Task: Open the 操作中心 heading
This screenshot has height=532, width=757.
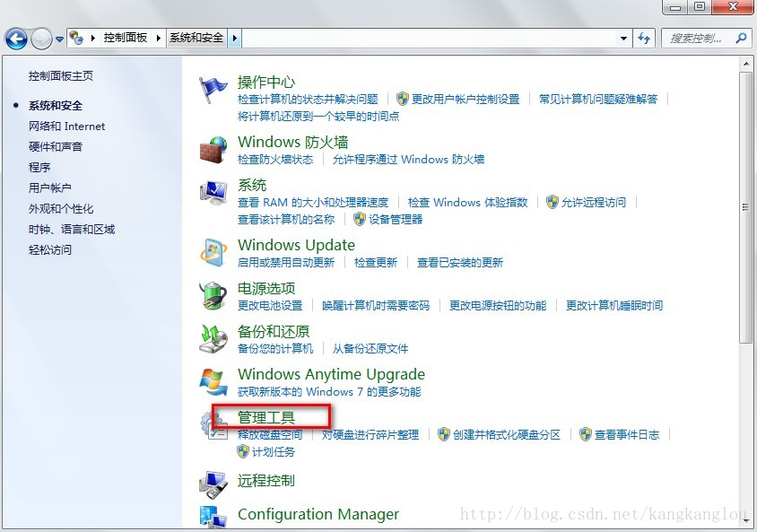Action: (x=266, y=82)
